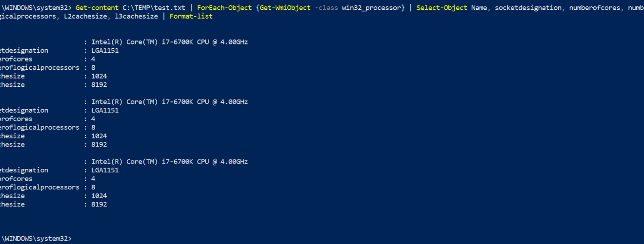This screenshot has height=244, width=644.
Task: Click the -class parameter in the command
Action: [326, 8]
